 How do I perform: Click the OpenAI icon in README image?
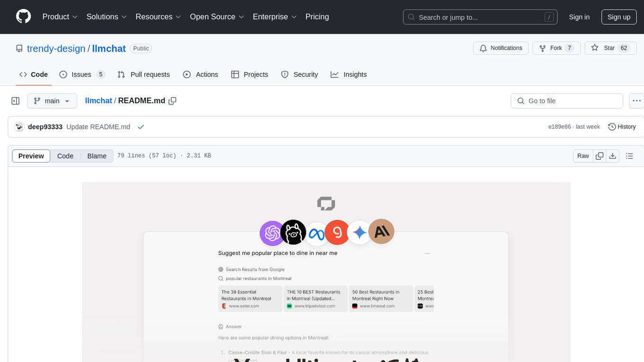coord(272,233)
